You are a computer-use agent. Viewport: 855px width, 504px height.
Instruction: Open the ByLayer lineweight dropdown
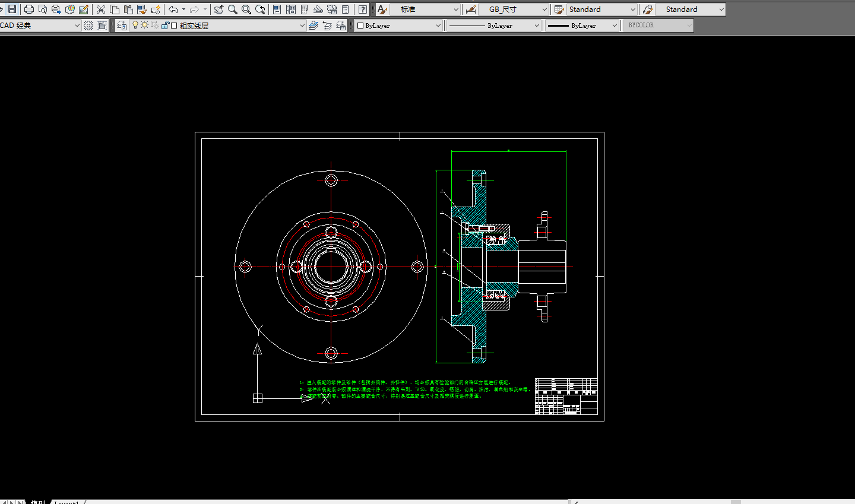pos(582,26)
